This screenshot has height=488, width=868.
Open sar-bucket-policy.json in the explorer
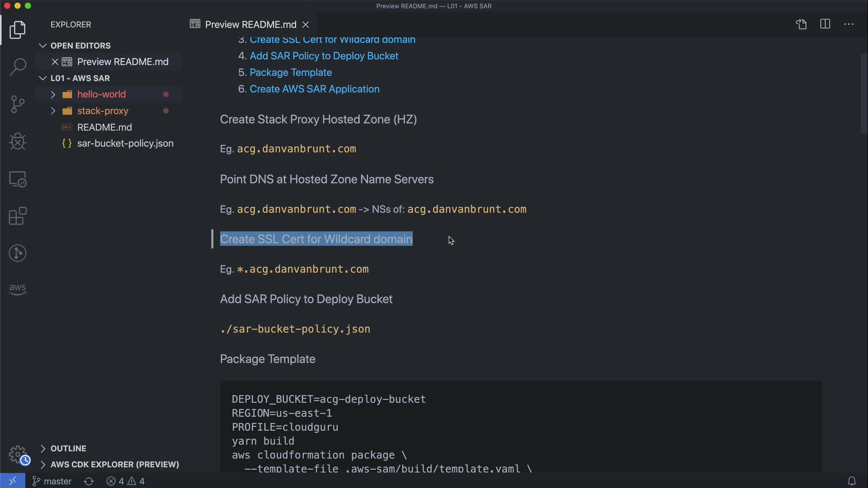125,143
